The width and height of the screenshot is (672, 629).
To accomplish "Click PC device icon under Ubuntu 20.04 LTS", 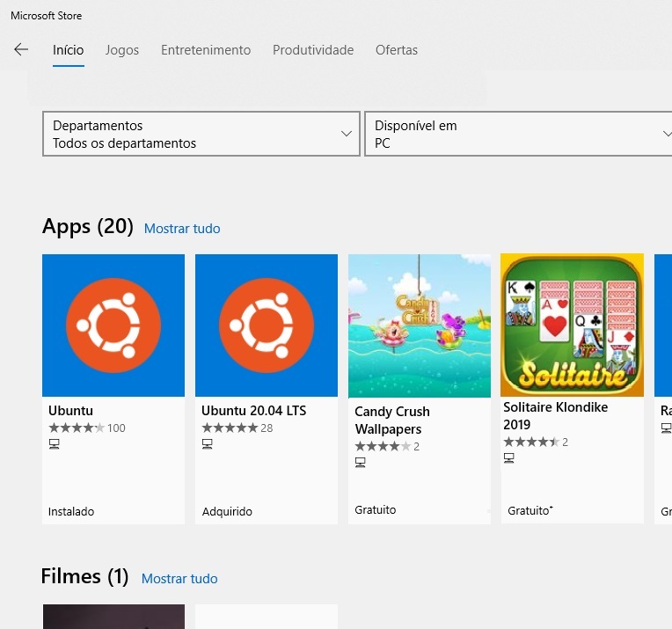I will [x=208, y=444].
